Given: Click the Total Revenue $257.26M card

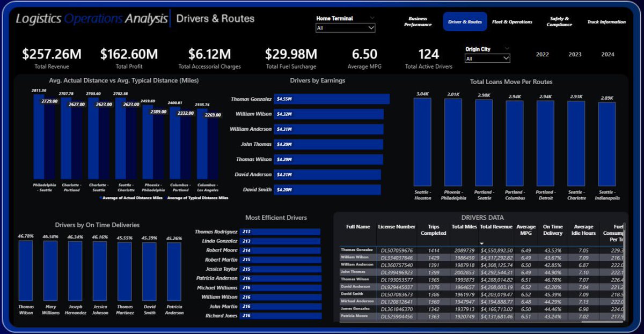Looking at the screenshot, I should (52, 58).
